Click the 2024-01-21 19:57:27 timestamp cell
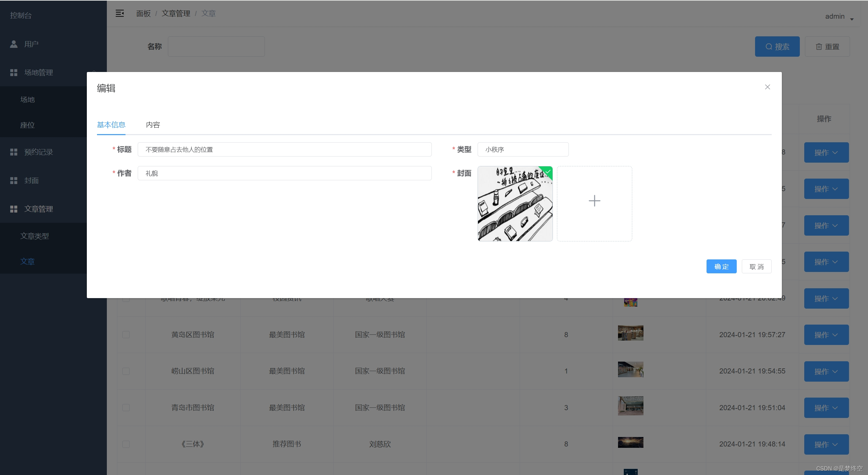 point(752,334)
